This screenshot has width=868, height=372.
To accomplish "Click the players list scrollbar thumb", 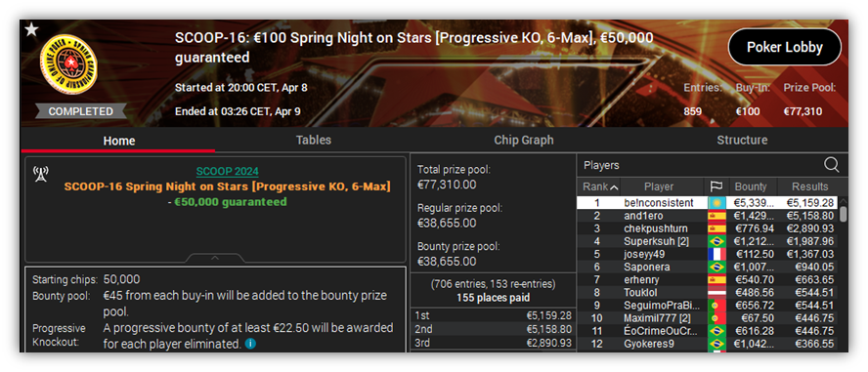I will point(844,214).
